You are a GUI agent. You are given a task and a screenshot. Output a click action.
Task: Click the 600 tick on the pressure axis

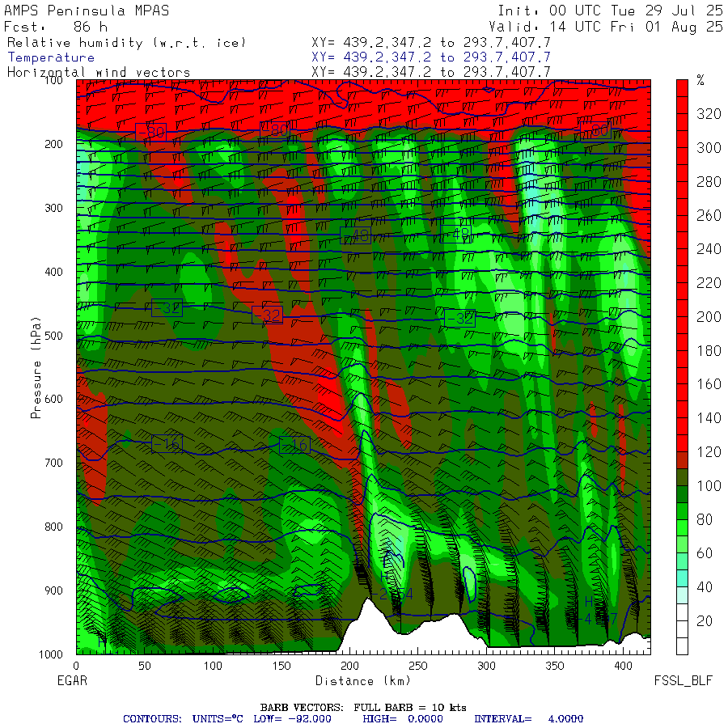coord(54,399)
